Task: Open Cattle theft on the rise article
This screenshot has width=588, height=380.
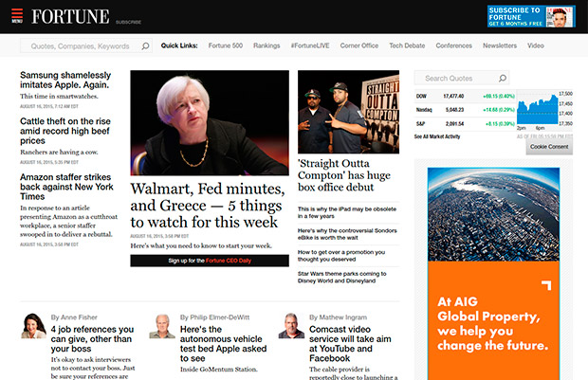Action: click(65, 131)
